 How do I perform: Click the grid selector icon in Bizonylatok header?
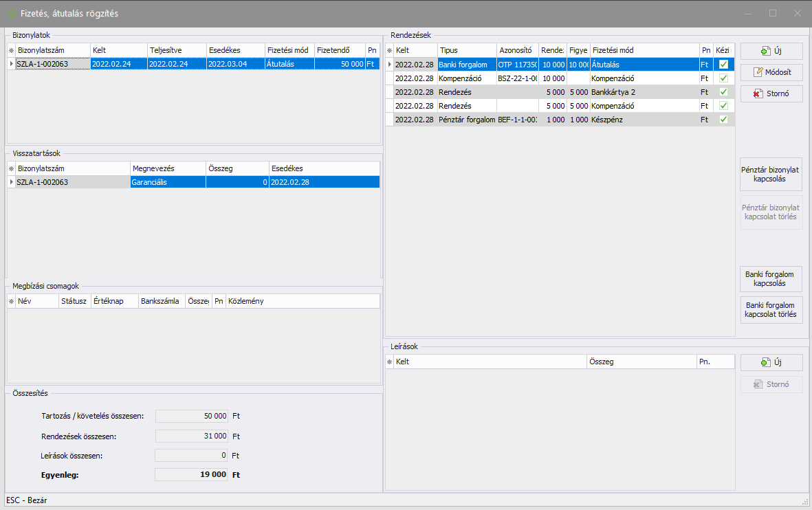coord(11,50)
